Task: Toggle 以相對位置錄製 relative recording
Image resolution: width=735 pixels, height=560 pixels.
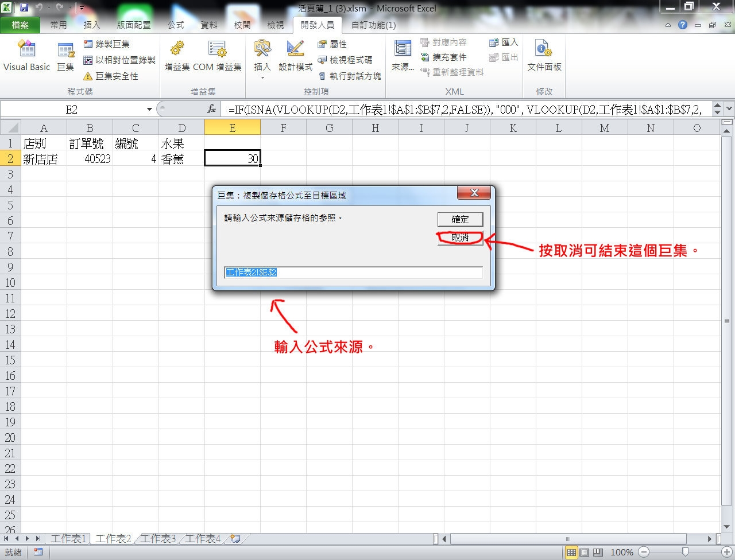Action: 119,60
